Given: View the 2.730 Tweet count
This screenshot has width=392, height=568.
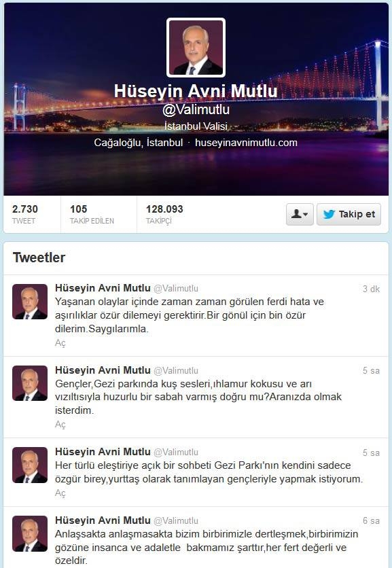Looking at the screenshot, I should pos(24,214).
